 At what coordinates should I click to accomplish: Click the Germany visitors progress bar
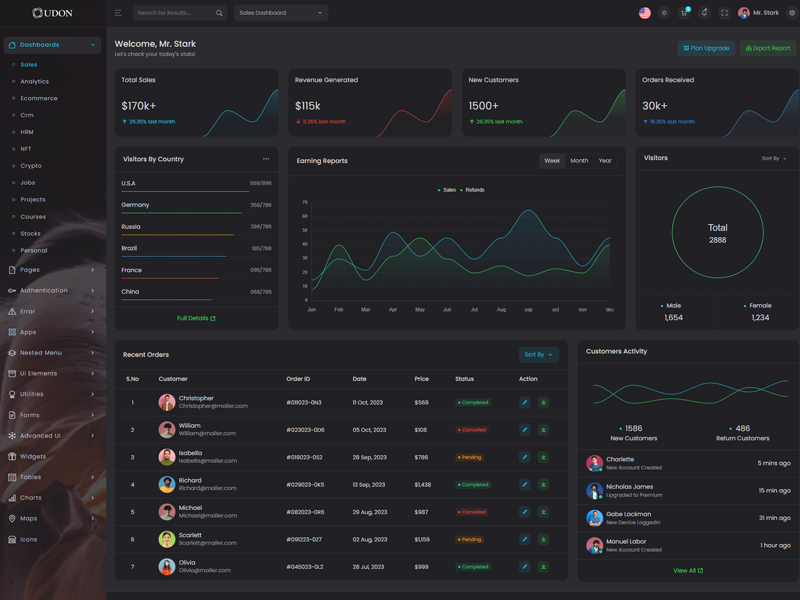[181, 213]
